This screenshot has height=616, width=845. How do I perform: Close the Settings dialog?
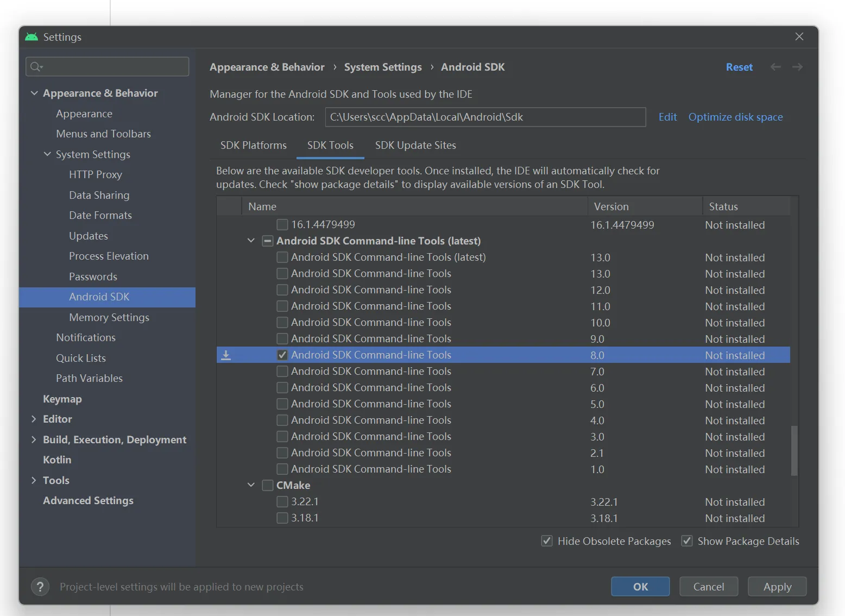[799, 36]
